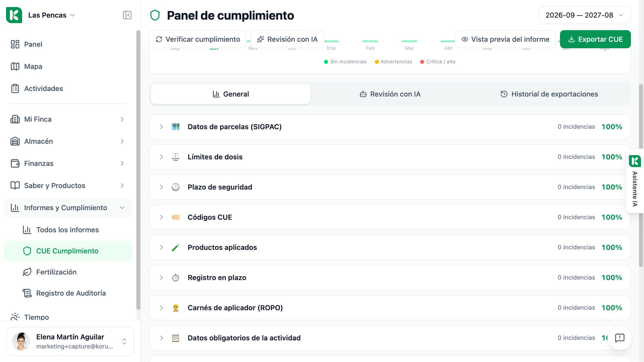Click the main page vertical scrollbar
This screenshot has width=644, height=362.
click(641, 175)
